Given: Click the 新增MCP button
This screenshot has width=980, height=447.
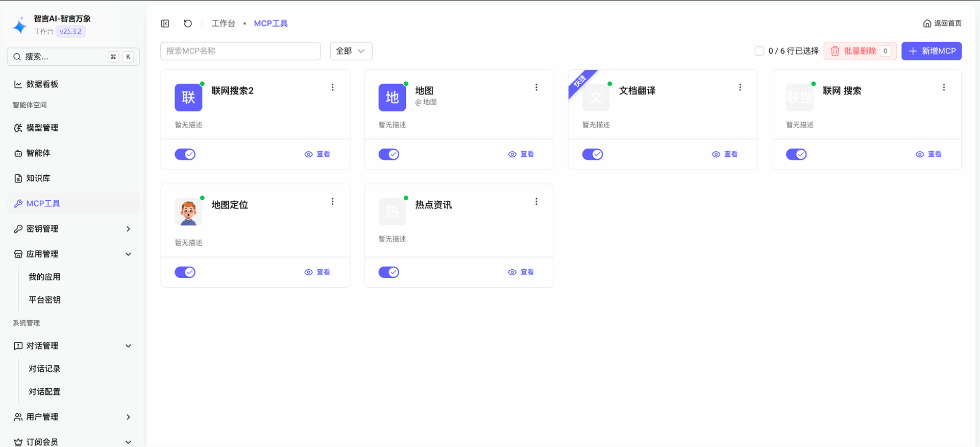Looking at the screenshot, I should 932,51.
